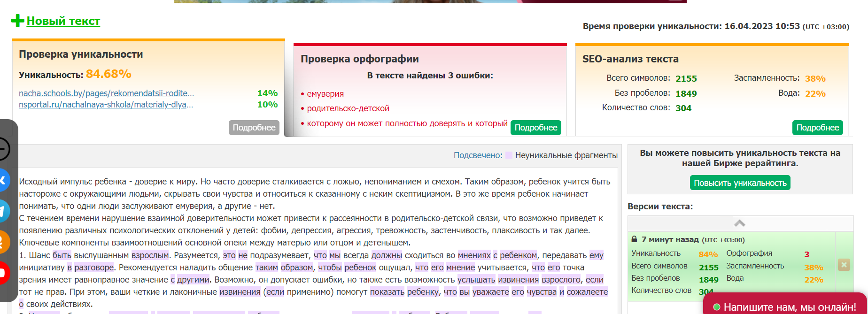Open the nsportal.ru source link
Viewport: 868px width, 314px height.
106,105
